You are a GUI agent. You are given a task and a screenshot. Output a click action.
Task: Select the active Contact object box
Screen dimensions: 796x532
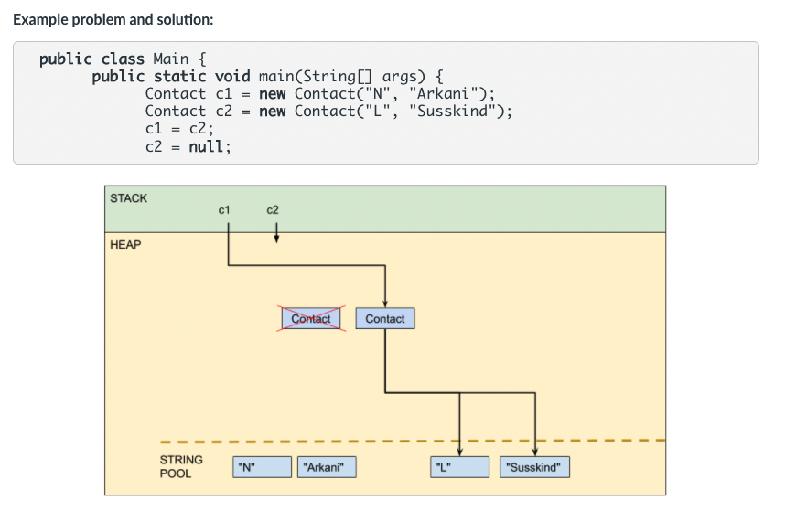[384, 318]
